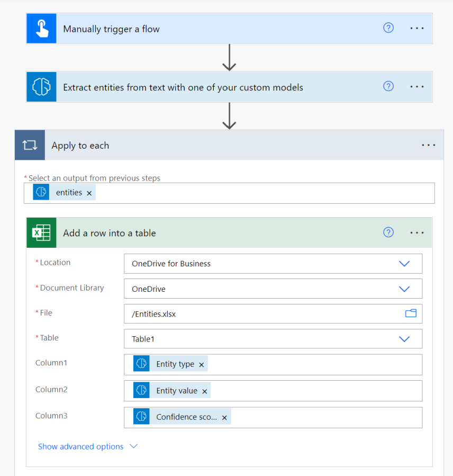The width and height of the screenshot is (453, 476).
Task: Remove the Entity type token from Column1
Action: [x=201, y=364]
